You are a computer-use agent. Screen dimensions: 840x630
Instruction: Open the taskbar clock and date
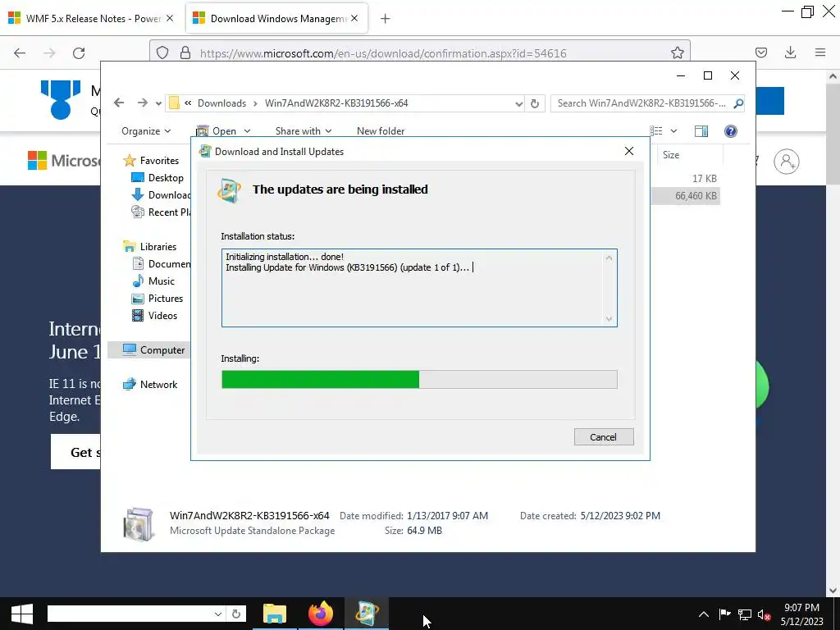(x=802, y=614)
